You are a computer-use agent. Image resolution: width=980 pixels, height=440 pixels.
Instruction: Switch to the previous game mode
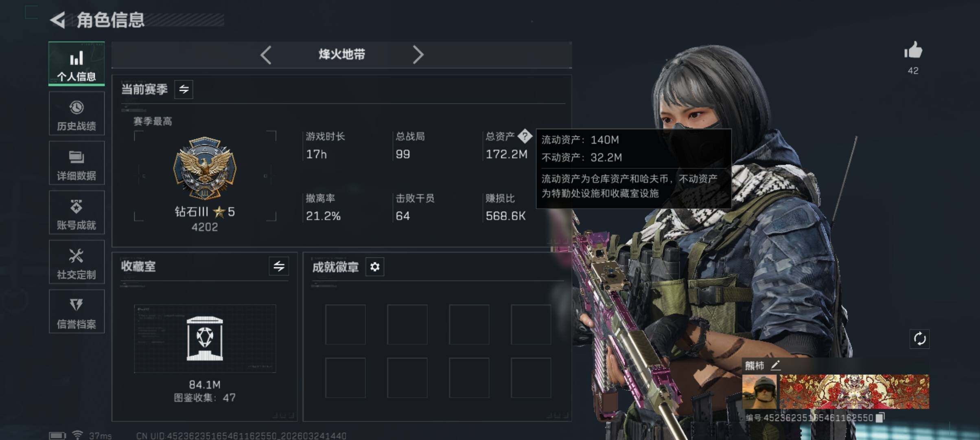tap(266, 55)
